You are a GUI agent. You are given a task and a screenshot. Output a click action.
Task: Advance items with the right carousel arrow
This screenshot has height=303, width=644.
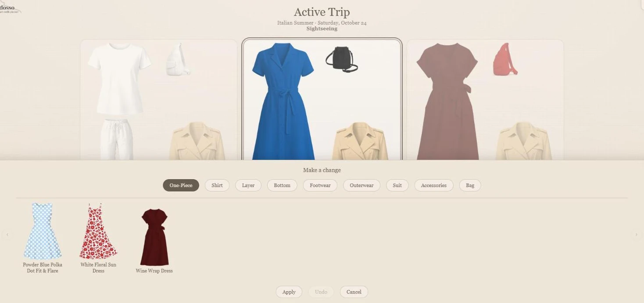636,234
